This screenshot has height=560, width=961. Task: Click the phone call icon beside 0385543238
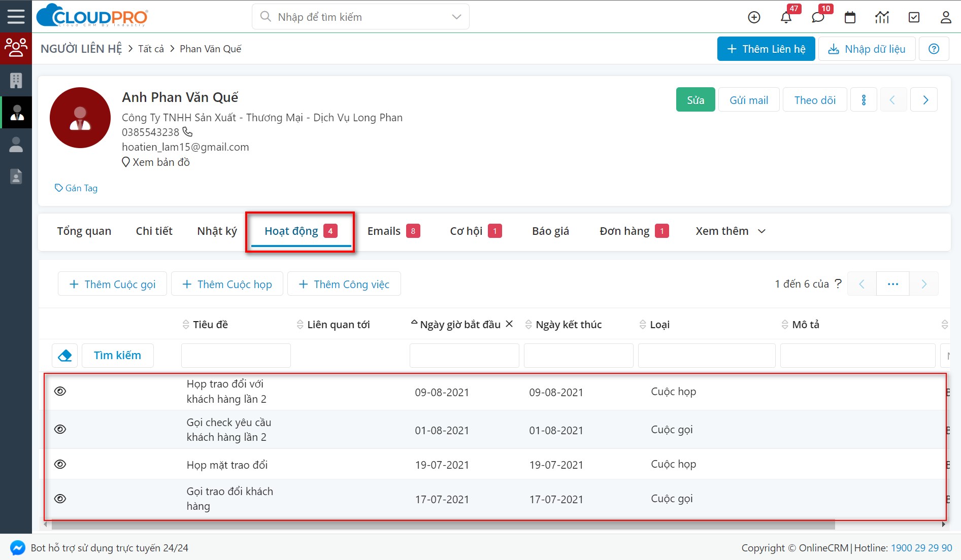click(x=187, y=132)
